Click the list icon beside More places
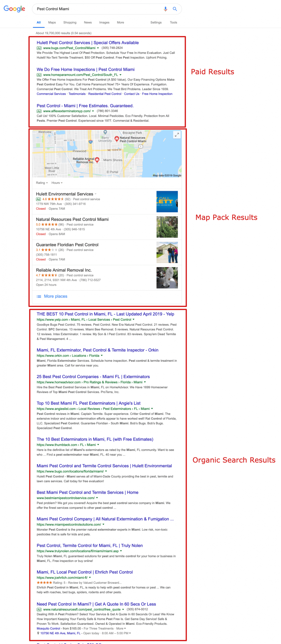This screenshot has height=644, width=281. click(39, 296)
